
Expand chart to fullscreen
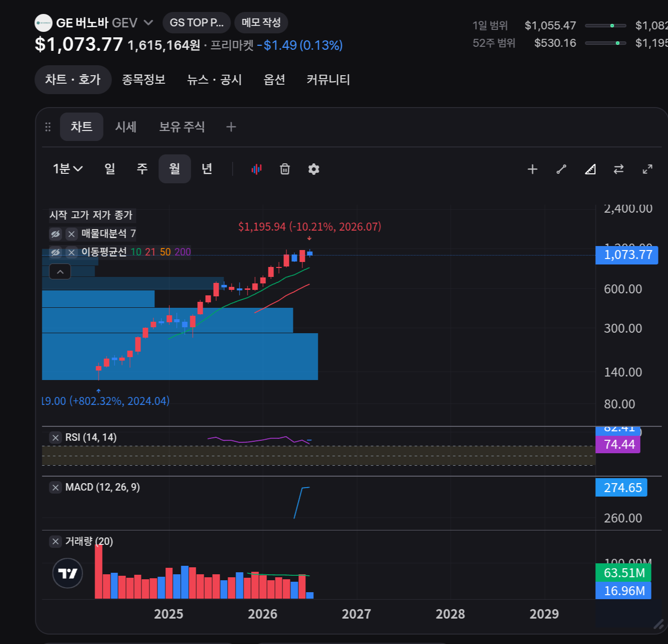coord(648,169)
